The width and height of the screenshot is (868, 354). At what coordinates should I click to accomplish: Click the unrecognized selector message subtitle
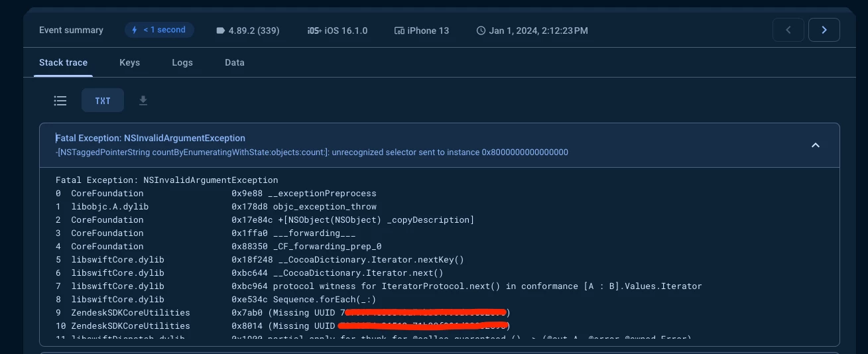tap(312, 152)
